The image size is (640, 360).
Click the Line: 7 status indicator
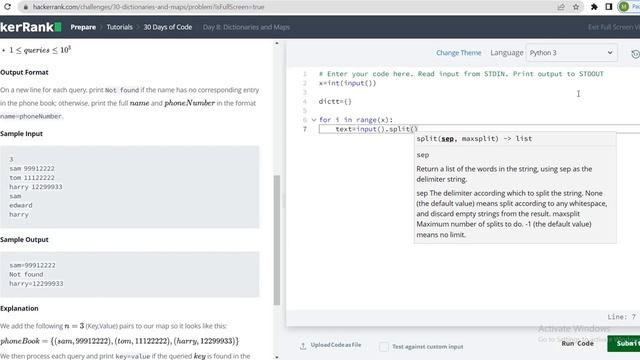[x=622, y=317]
